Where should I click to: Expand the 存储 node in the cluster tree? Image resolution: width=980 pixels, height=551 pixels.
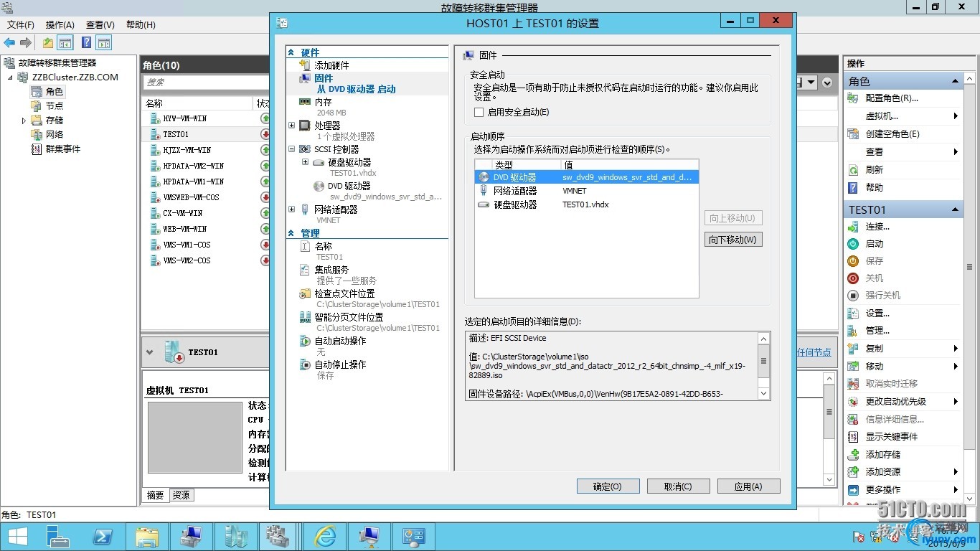(24, 121)
